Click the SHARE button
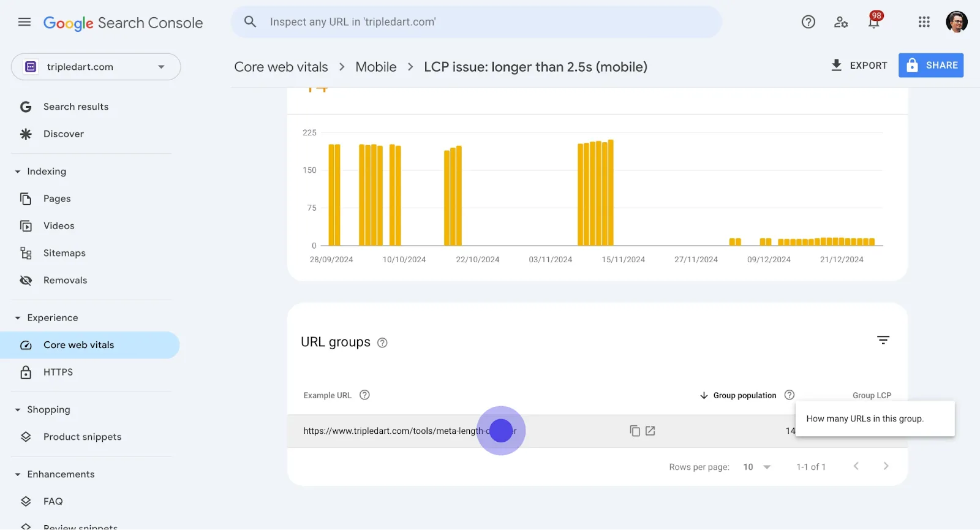Image resolution: width=980 pixels, height=530 pixels. click(931, 66)
